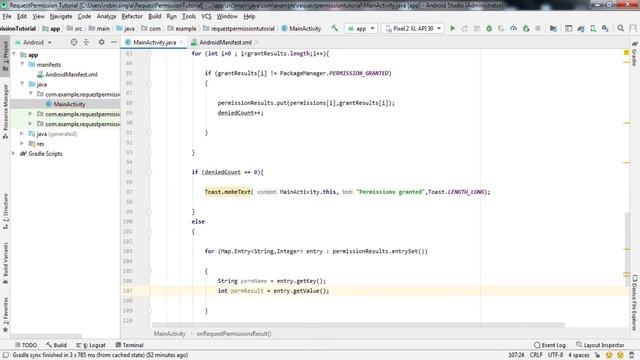Open the Navigate menu
Screen dimensions: 640x360
(x=61, y=16)
